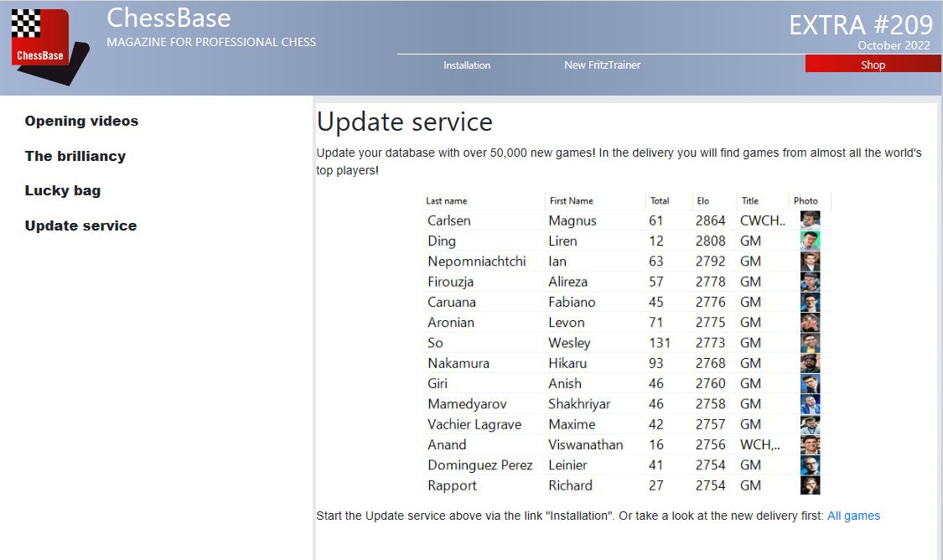Open Wesley So's photo thumbnail
Viewport: 943px width, 560px height.
810,343
